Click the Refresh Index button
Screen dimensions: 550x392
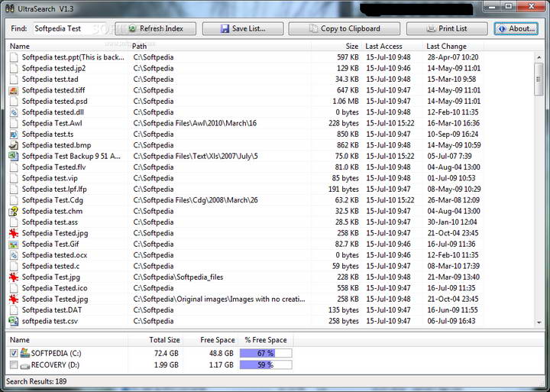[155, 29]
